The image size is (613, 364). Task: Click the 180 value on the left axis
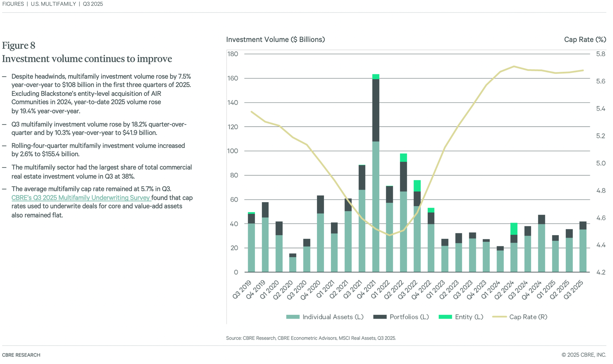(x=233, y=54)
